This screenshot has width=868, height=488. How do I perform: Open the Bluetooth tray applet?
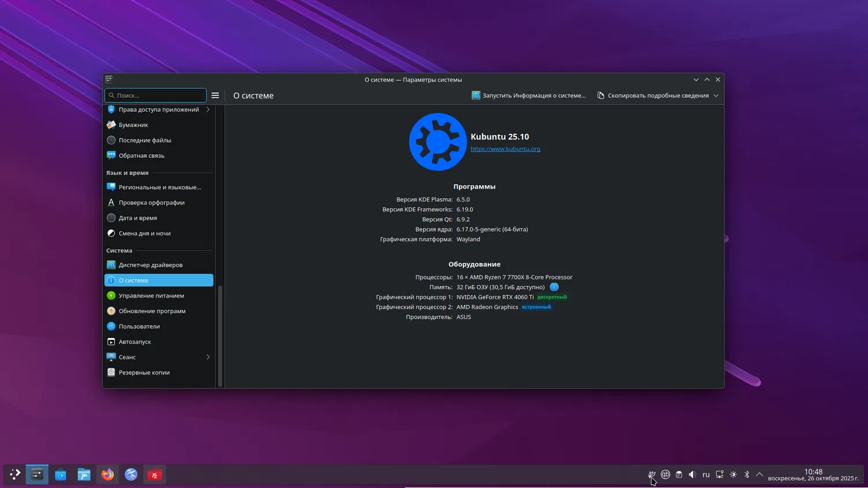click(x=746, y=475)
